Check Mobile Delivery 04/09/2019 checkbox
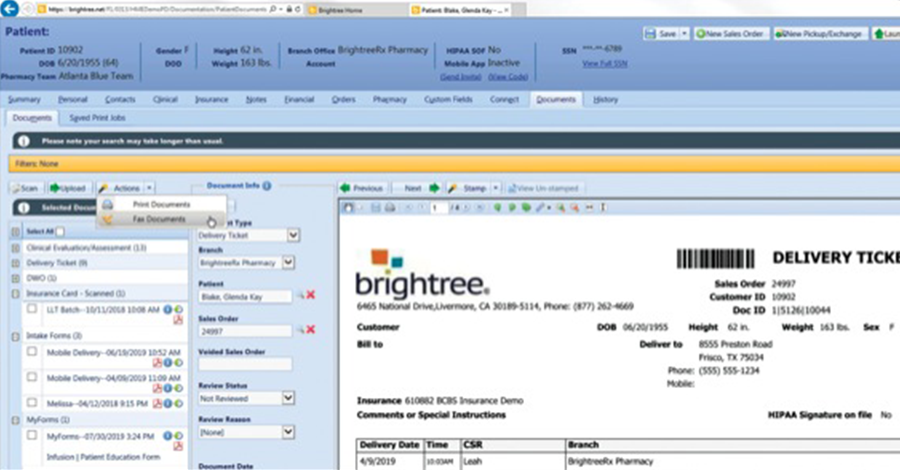Image resolution: width=900 pixels, height=470 pixels. click(32, 377)
